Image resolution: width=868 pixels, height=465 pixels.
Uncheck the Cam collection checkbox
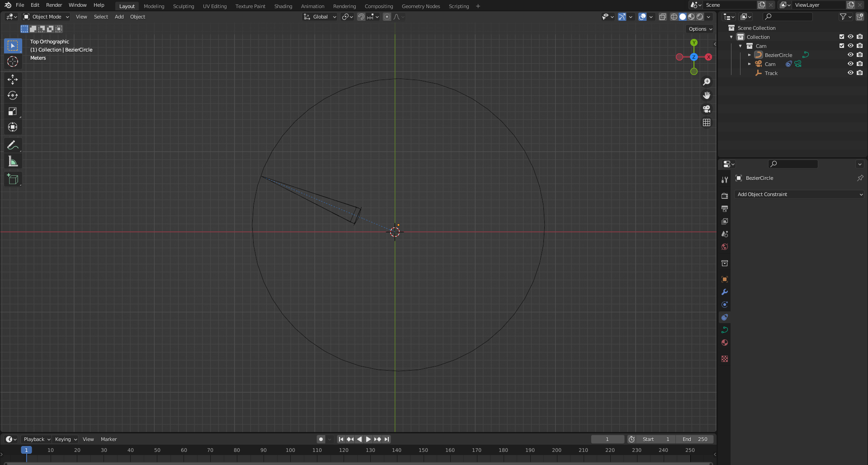tap(841, 46)
